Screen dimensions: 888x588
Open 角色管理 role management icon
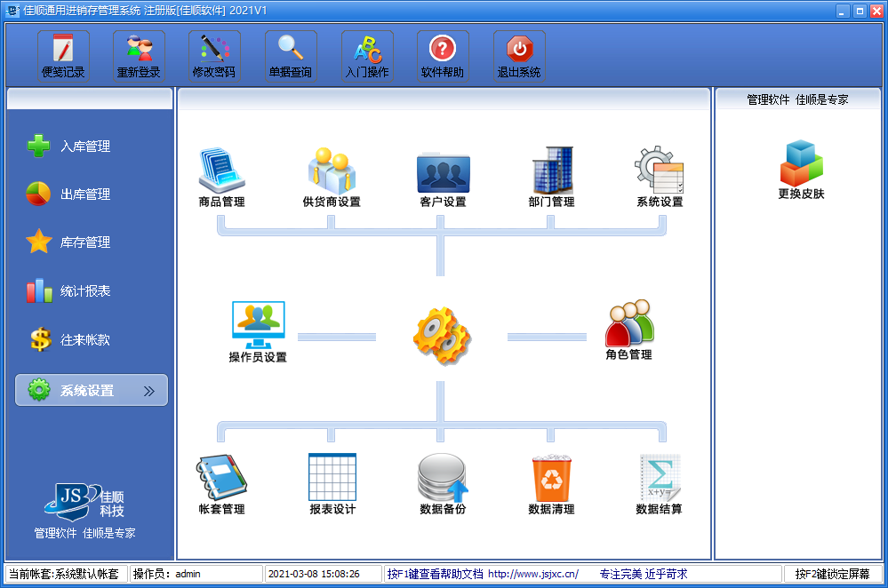(x=628, y=330)
